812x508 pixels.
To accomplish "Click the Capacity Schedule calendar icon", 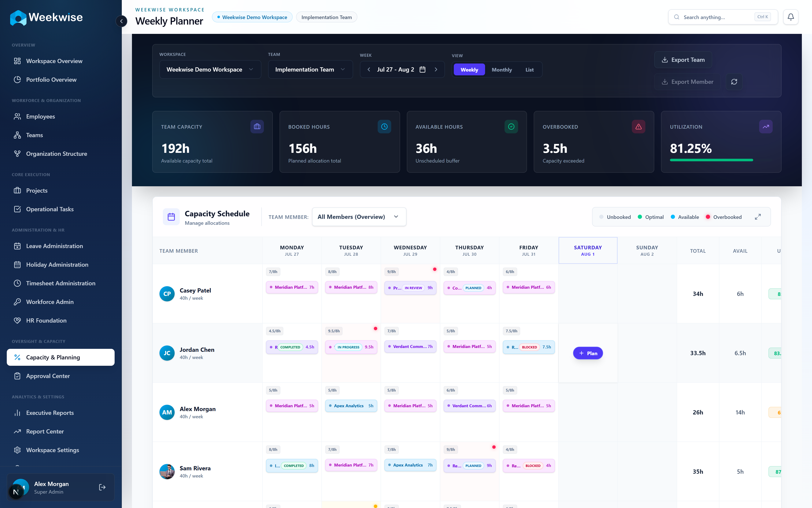I will (171, 217).
